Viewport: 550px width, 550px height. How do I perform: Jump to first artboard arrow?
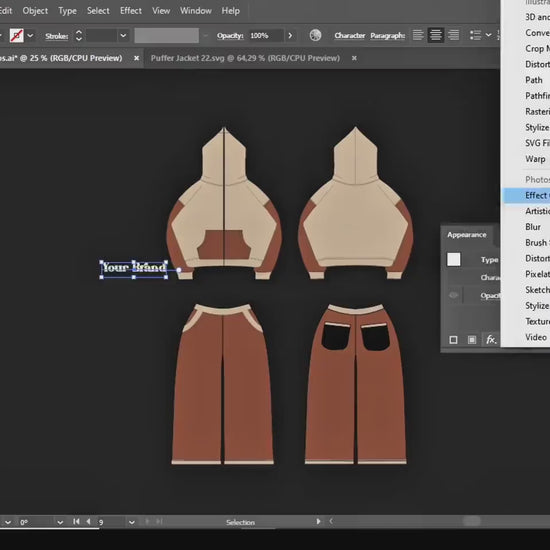point(76,522)
